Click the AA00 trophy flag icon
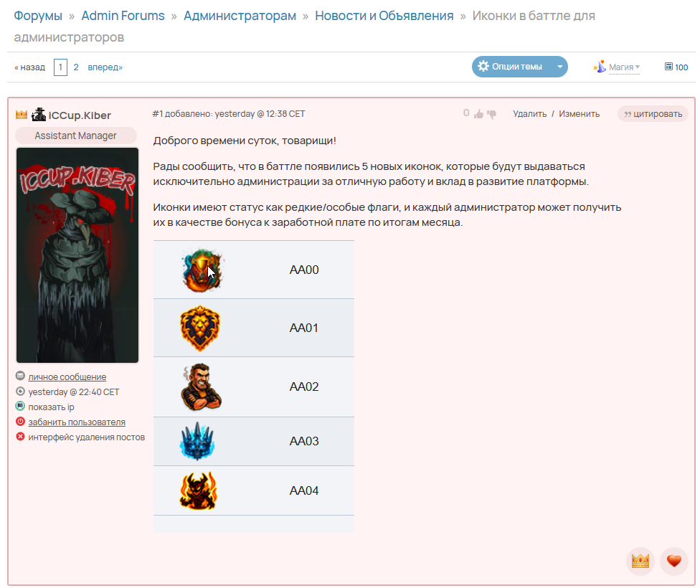This screenshot has height=588, width=700. (x=202, y=270)
